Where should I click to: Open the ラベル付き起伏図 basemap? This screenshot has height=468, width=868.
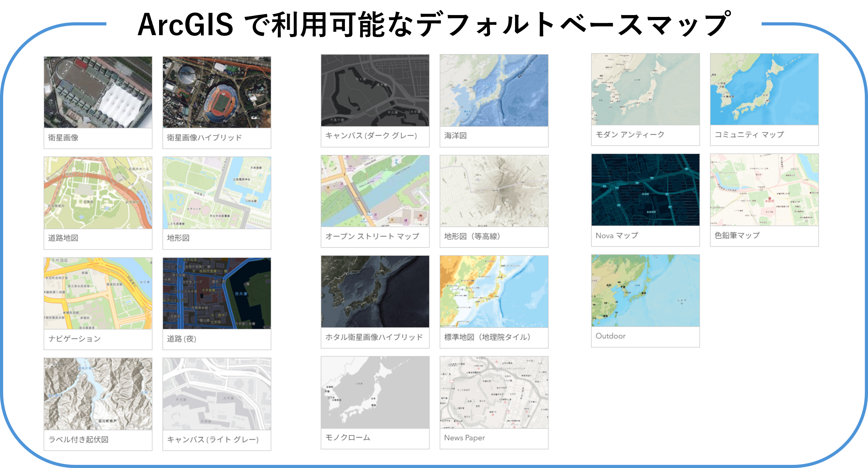tap(98, 394)
